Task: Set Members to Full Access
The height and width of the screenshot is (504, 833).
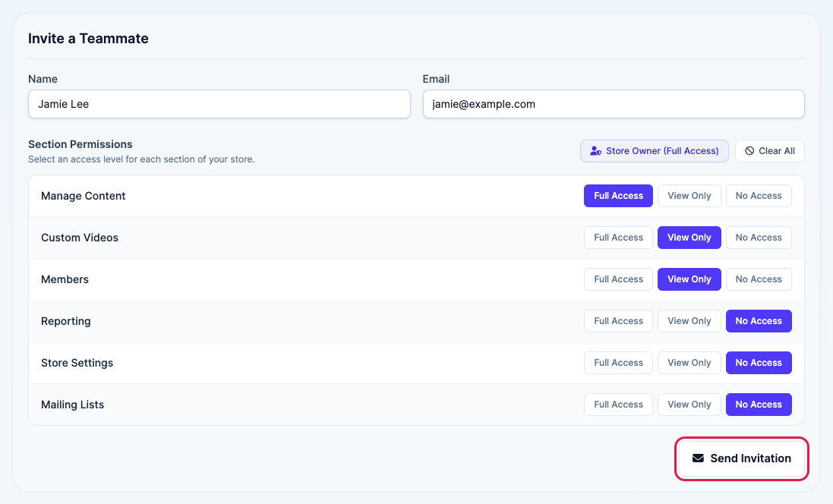Action: (x=618, y=279)
